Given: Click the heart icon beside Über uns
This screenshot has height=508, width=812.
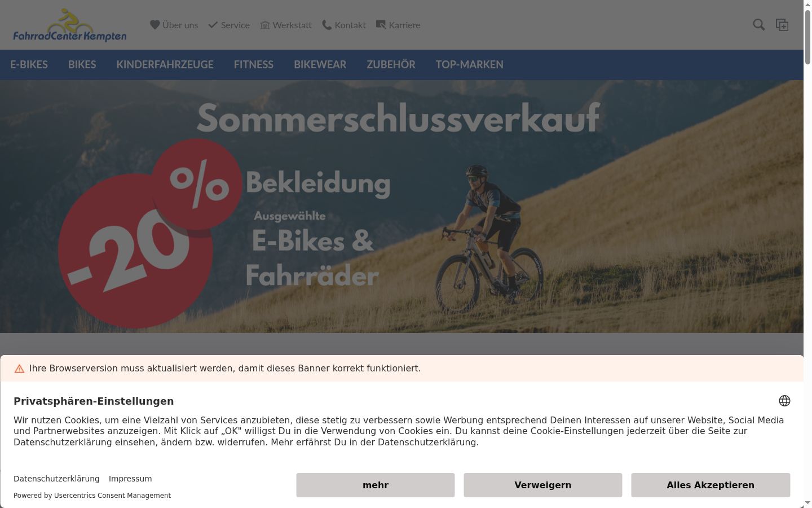Looking at the screenshot, I should point(155,25).
